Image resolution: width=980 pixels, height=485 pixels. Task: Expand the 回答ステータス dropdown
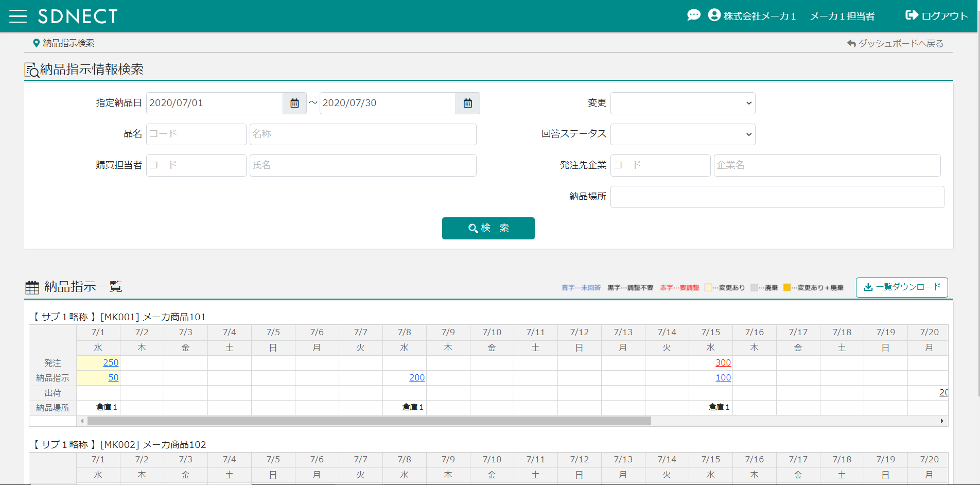click(x=683, y=134)
